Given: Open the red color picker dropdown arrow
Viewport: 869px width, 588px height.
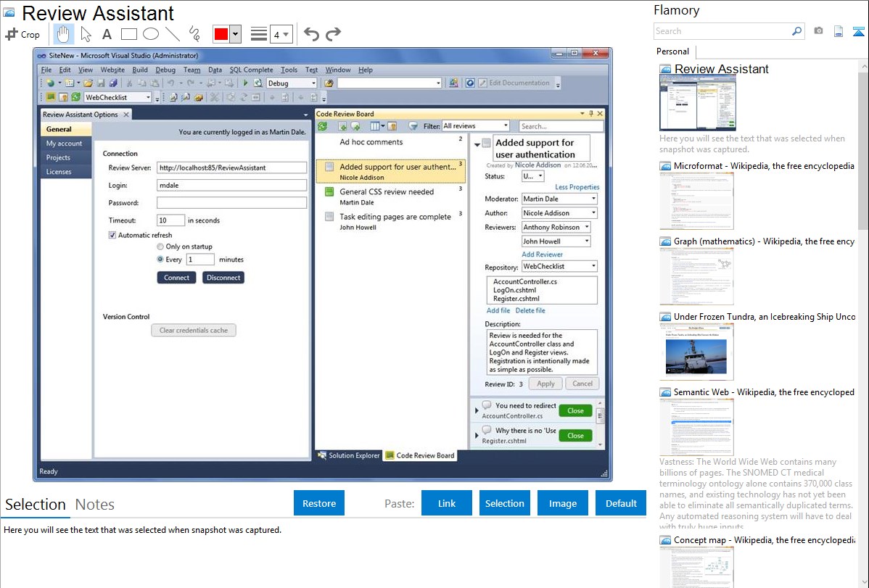Looking at the screenshot, I should click(235, 34).
